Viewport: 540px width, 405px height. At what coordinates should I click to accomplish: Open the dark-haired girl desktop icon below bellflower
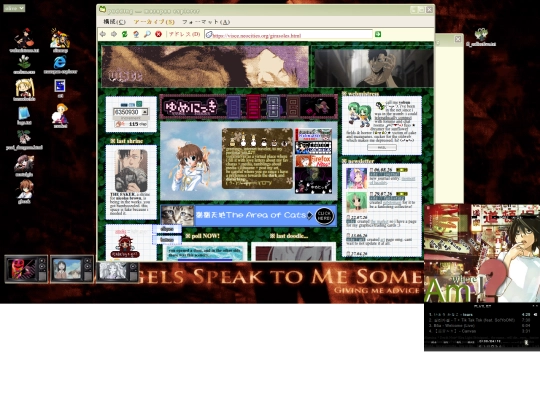click(x=24, y=163)
